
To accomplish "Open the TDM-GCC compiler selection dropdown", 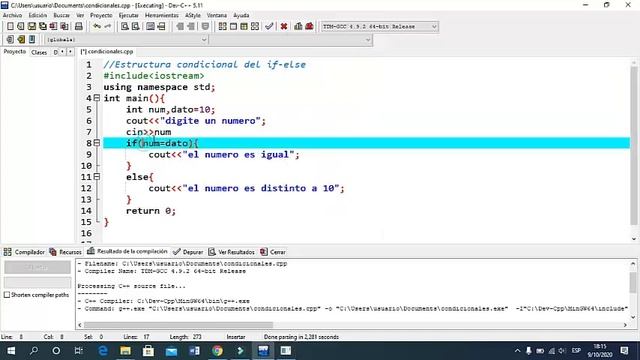I will click(x=434, y=27).
